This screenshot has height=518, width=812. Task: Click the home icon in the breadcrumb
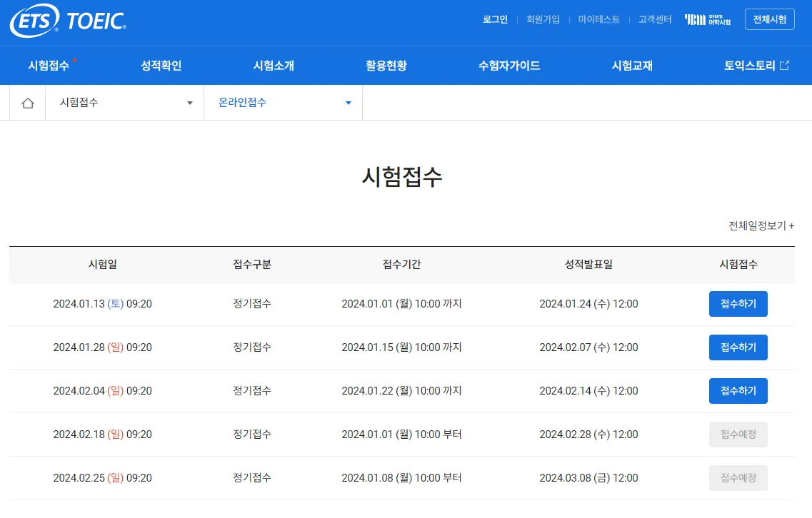26,103
